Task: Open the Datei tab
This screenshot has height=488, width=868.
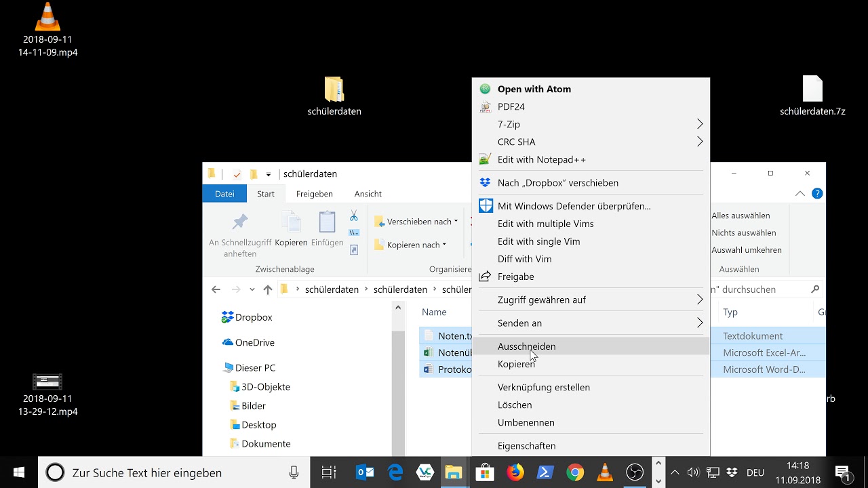Action: coord(224,194)
